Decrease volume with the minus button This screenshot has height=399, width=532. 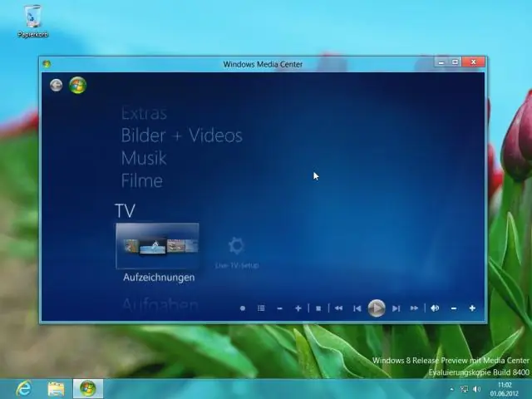(x=454, y=308)
